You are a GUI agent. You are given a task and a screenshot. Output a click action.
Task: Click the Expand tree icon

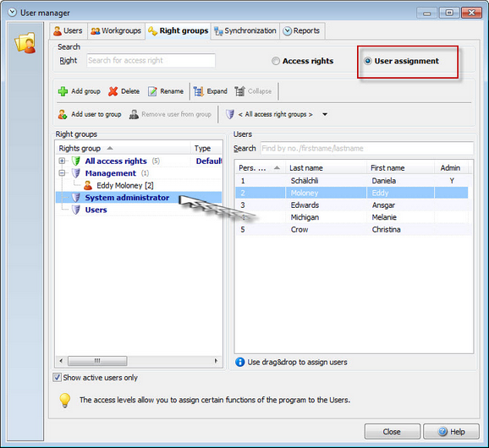click(x=198, y=91)
